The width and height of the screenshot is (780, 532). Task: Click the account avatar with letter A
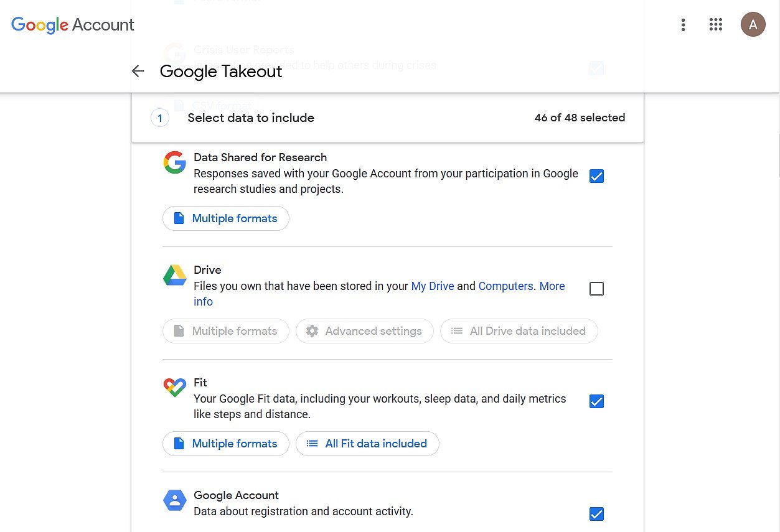tap(753, 25)
